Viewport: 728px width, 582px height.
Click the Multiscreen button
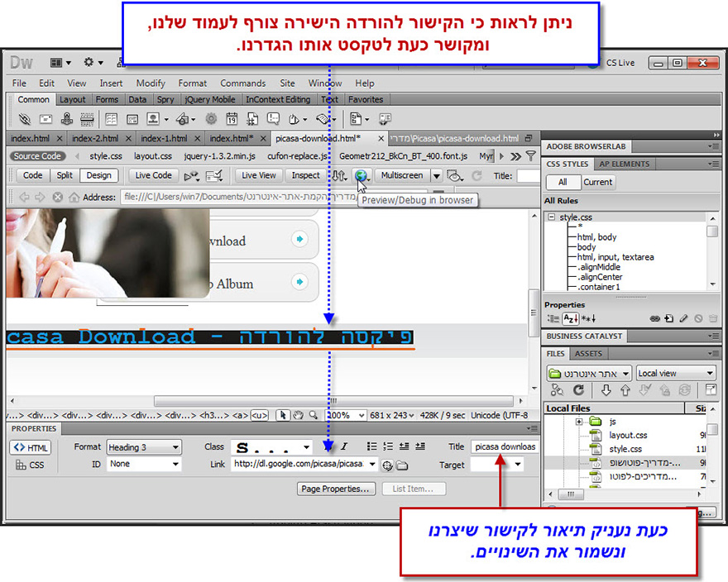point(402,175)
